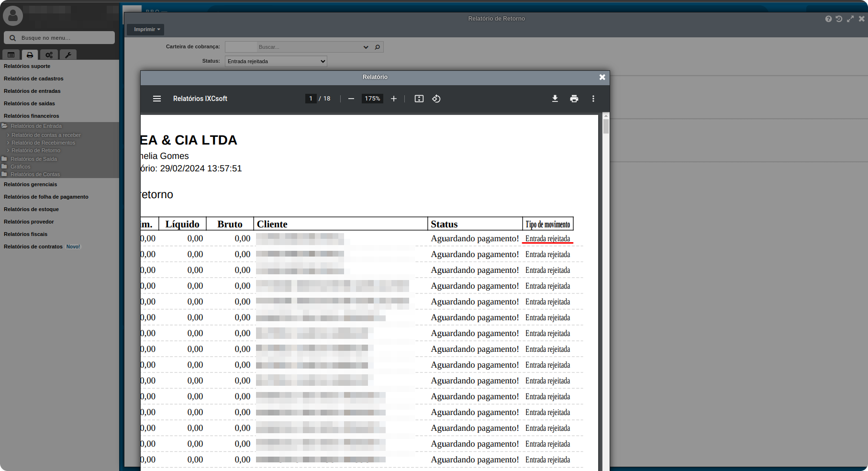Open Relatórios suporte menu

click(27, 66)
